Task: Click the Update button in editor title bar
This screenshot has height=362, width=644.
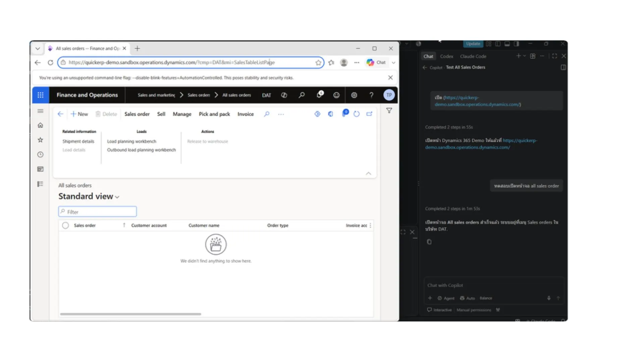Action: point(473,44)
